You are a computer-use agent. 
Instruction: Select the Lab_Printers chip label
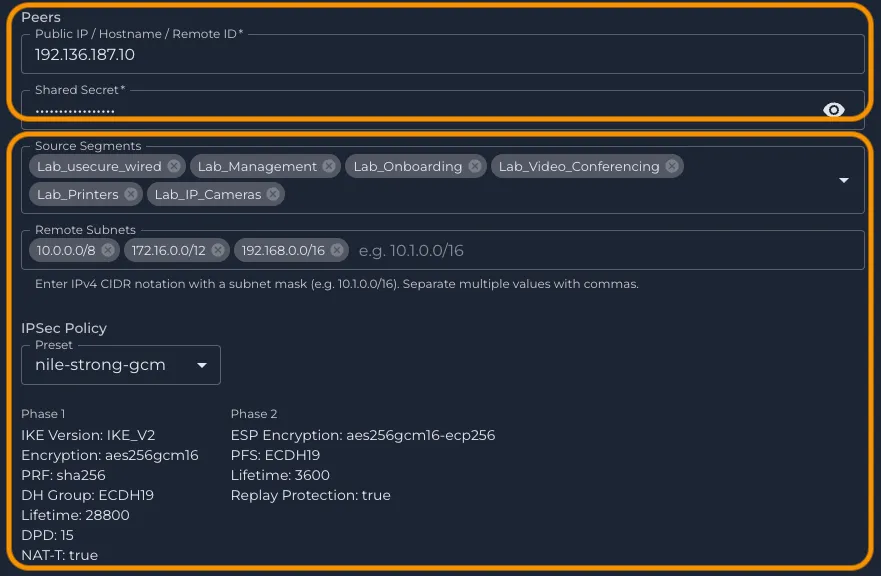point(78,194)
